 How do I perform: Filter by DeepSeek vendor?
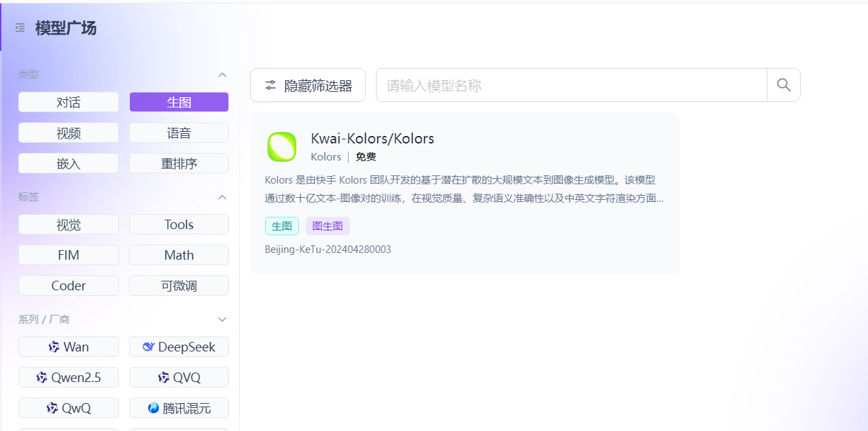point(179,347)
